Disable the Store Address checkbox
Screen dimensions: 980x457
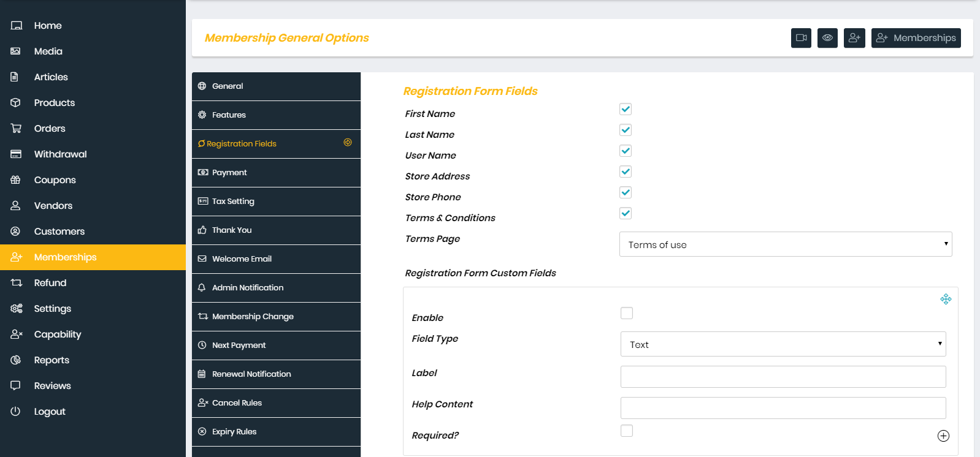pos(626,172)
